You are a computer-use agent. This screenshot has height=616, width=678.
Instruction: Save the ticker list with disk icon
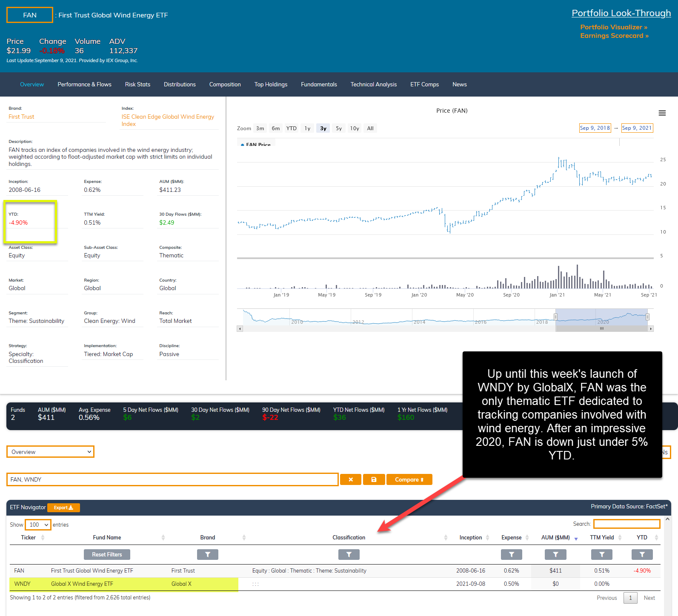pyautogui.click(x=374, y=479)
